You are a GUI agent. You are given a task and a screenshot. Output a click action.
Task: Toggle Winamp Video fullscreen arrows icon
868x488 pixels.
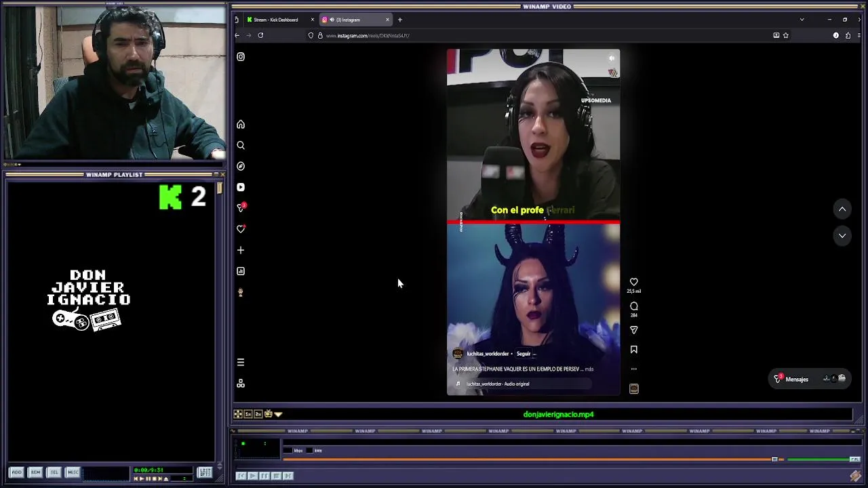click(x=238, y=414)
